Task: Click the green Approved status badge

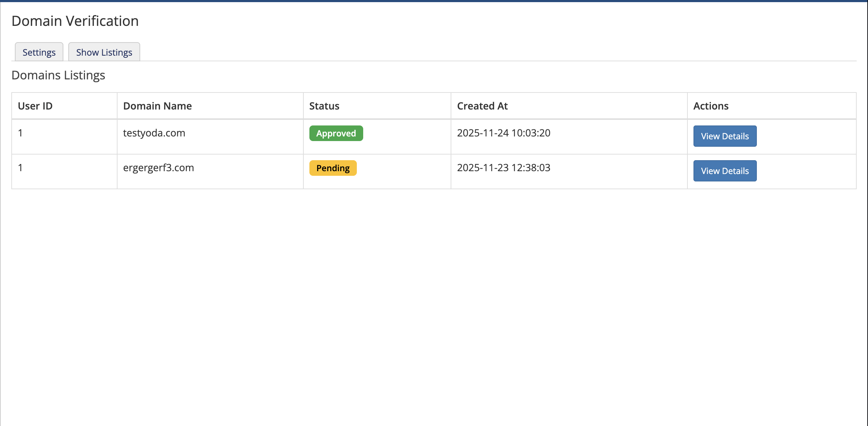Action: (336, 133)
